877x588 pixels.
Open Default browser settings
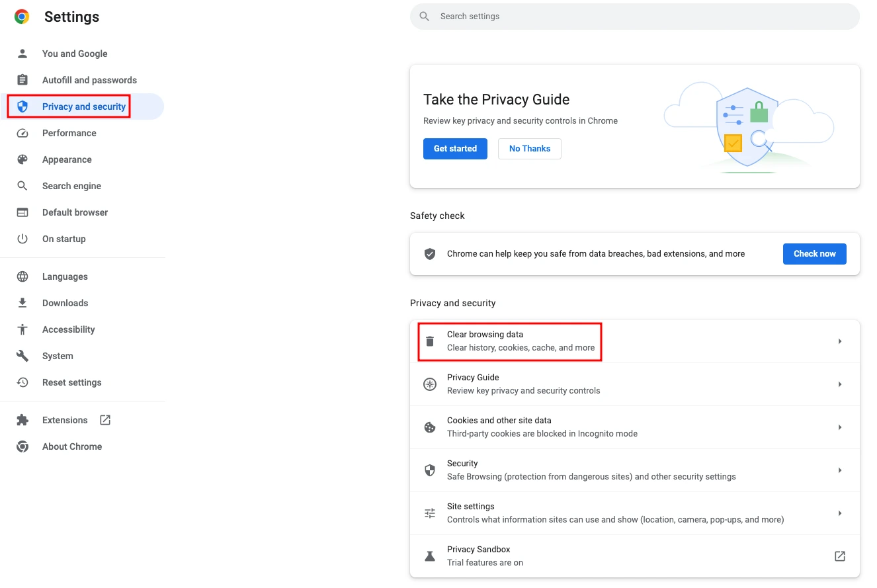point(82,212)
